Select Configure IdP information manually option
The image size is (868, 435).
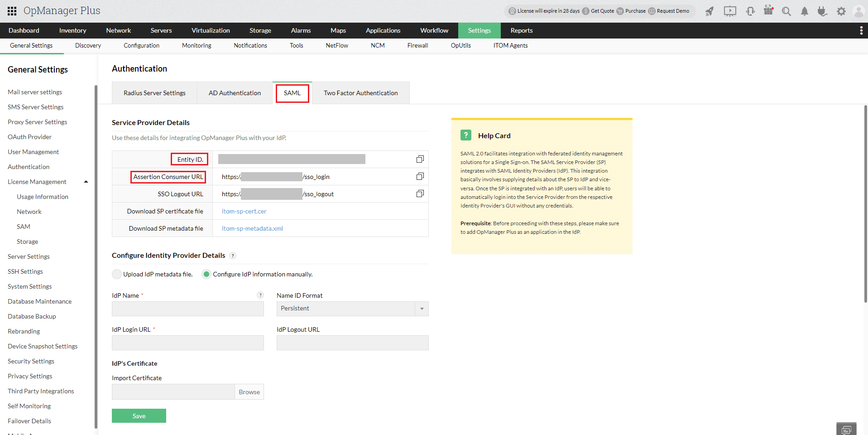coord(206,274)
